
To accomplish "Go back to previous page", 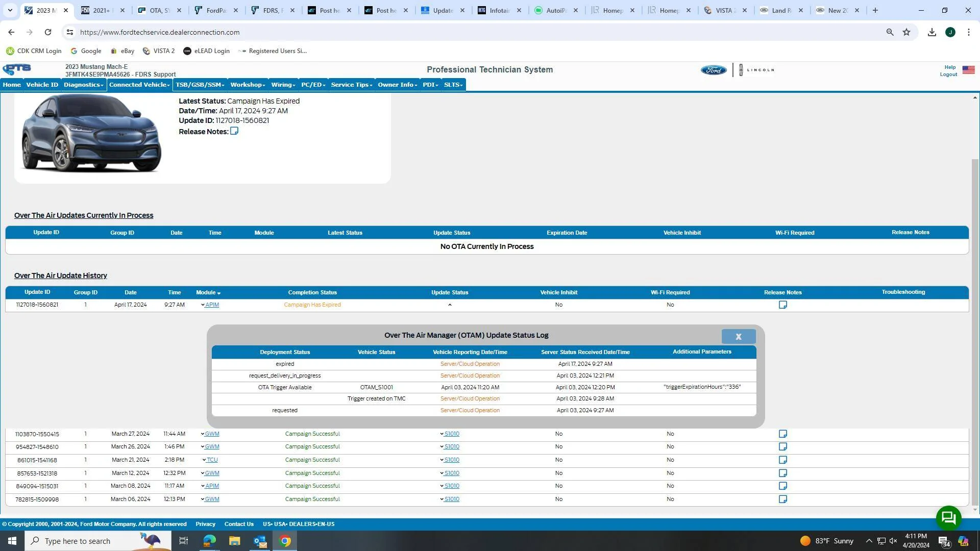I will click(11, 32).
